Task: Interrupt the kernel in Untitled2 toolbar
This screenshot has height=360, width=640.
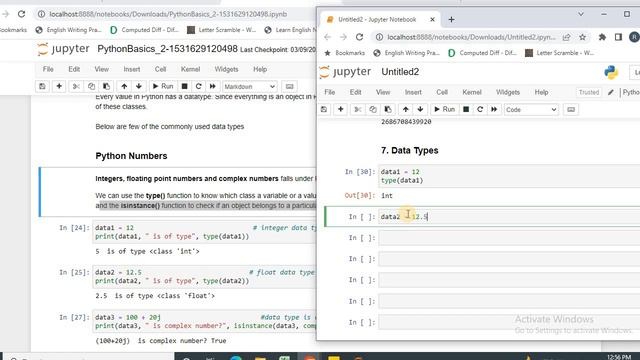Action: tap(466, 109)
